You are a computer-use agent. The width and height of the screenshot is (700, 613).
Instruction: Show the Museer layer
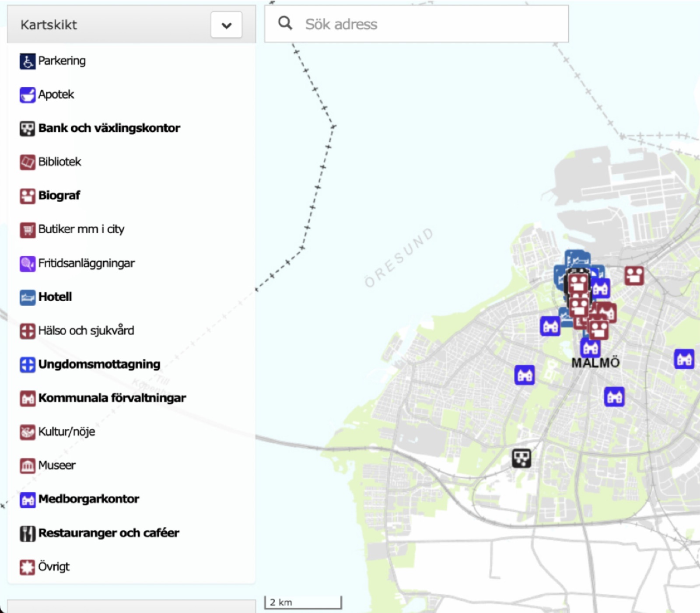click(57, 465)
